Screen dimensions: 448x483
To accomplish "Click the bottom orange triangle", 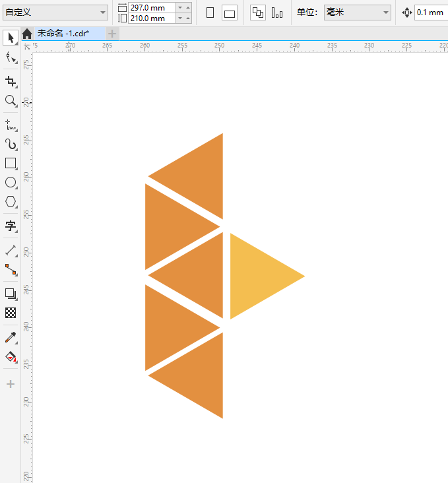I will pyautogui.click(x=198, y=375).
